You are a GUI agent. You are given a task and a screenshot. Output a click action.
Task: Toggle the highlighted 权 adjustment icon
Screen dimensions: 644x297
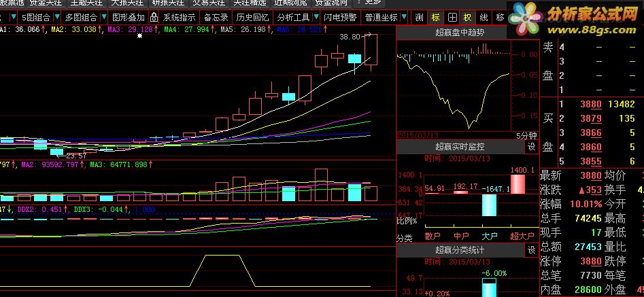pos(468,18)
